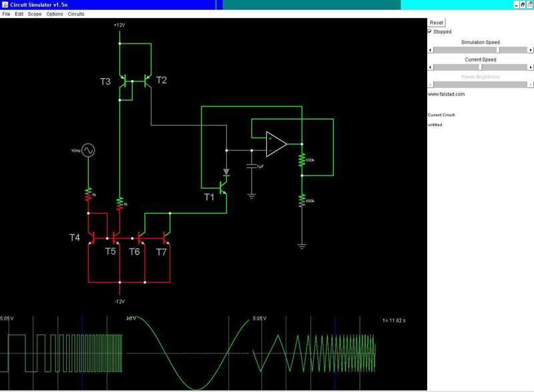The width and height of the screenshot is (534, 392).
Task: Select the 1k resistor below the AC source
Action: pyautogui.click(x=89, y=194)
